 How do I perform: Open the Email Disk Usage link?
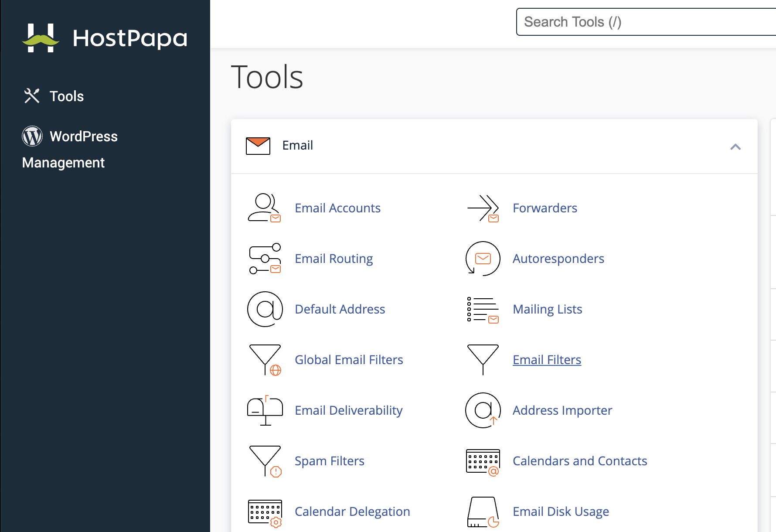tap(561, 512)
